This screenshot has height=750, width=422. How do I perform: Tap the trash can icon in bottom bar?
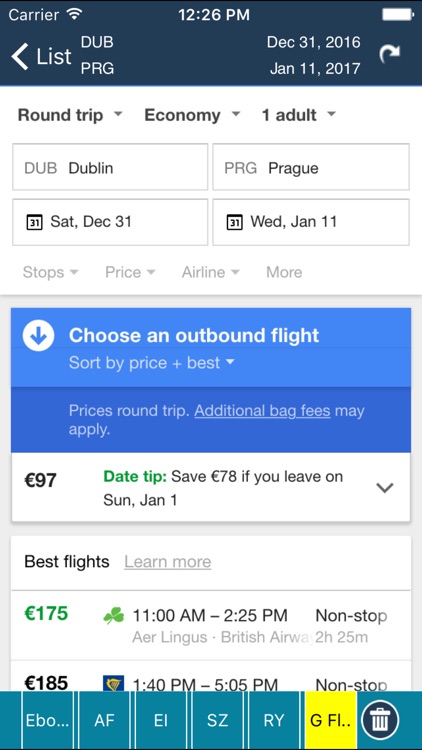pos(380,720)
